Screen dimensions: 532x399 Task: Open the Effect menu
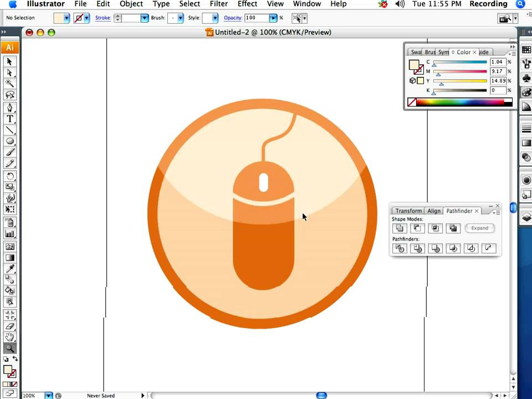[247, 4]
